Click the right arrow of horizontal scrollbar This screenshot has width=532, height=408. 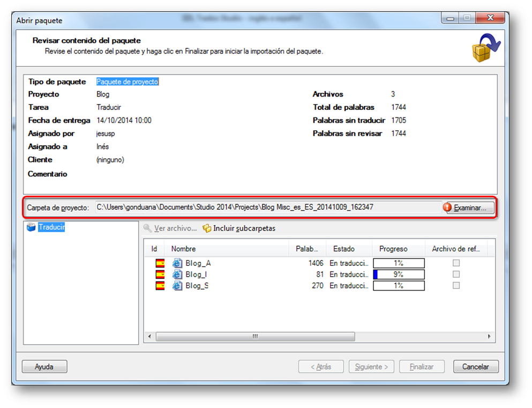point(489,336)
